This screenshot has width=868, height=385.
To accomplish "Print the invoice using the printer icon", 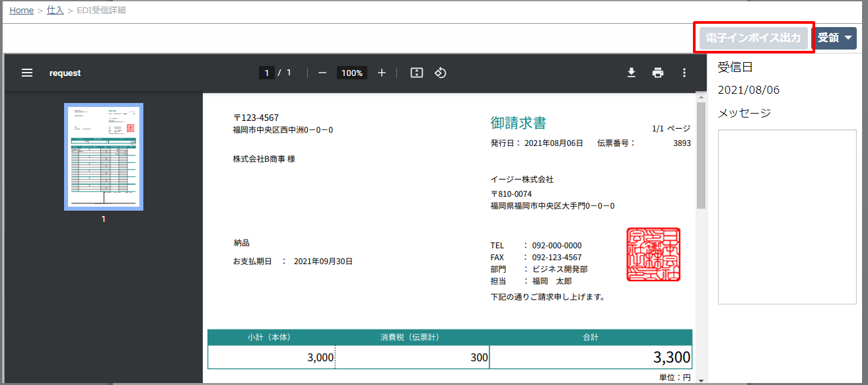I will click(658, 73).
